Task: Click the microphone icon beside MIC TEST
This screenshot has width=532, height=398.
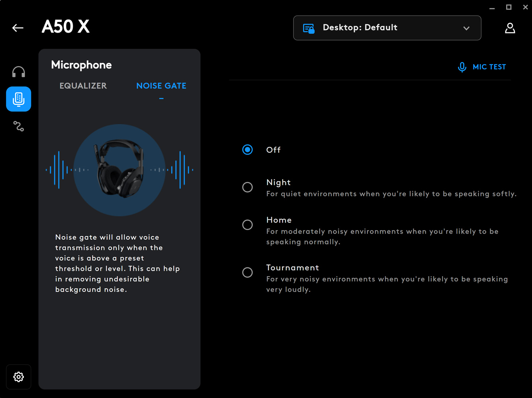Action: 462,67
